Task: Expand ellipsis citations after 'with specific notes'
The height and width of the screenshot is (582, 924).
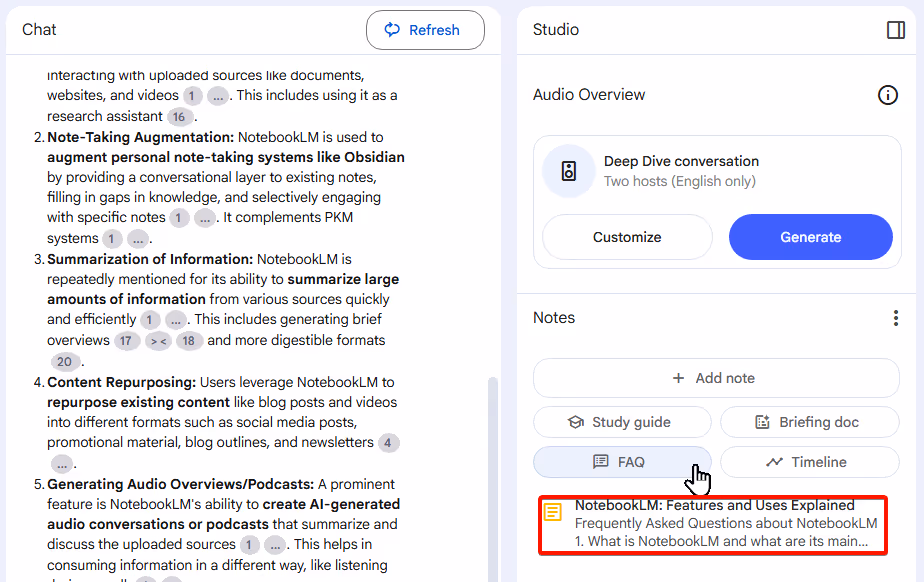Action: [x=204, y=218]
